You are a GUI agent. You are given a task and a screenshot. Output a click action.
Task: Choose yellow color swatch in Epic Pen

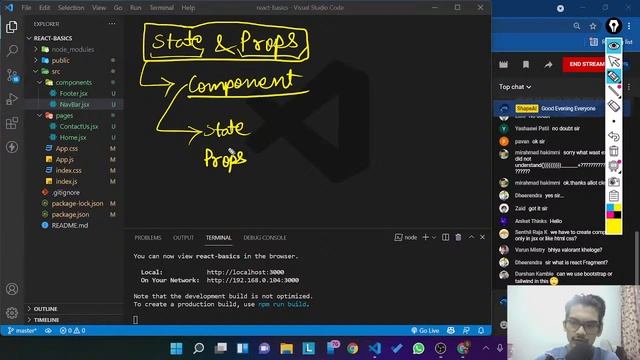(x=614, y=226)
